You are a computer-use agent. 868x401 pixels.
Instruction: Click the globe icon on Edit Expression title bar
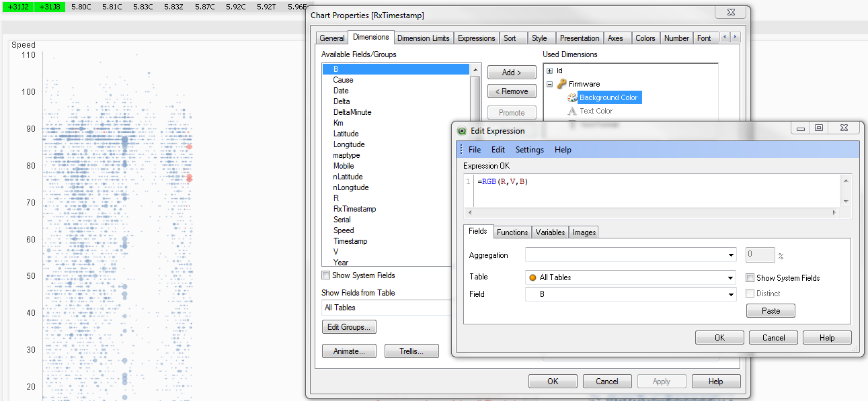click(x=462, y=131)
